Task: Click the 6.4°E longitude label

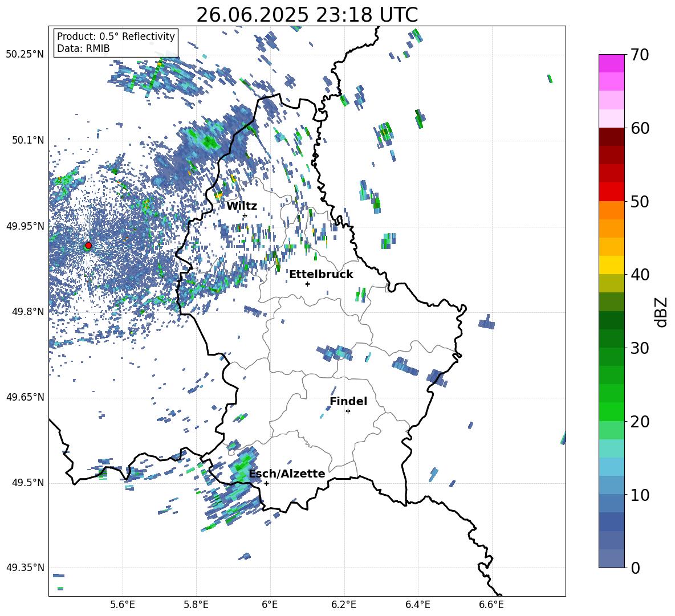Action: click(x=417, y=605)
